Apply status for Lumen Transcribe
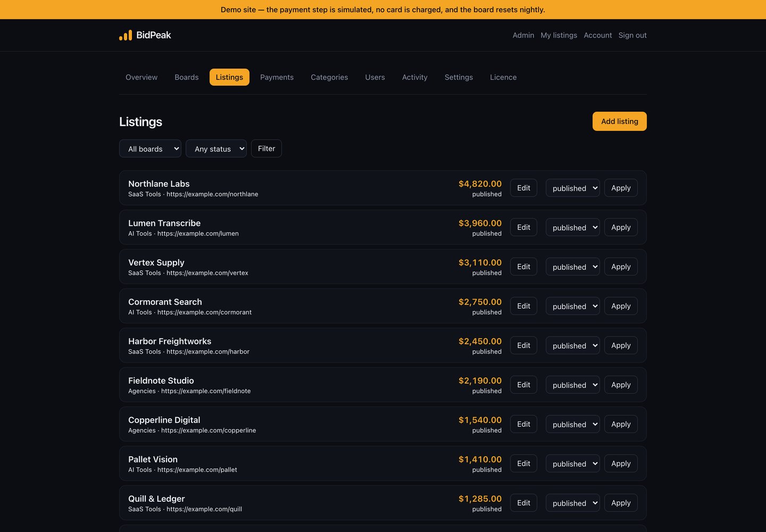Screen dimensions: 766x532 click(x=621, y=227)
